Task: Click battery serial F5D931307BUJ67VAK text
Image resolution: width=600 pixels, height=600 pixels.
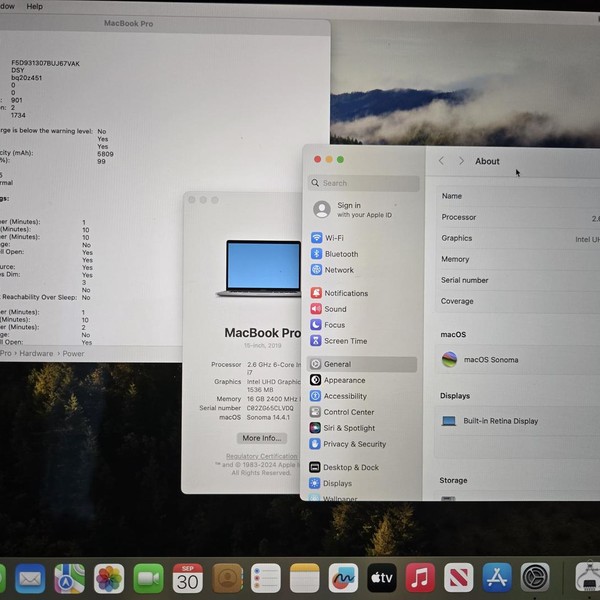Action: point(46,63)
